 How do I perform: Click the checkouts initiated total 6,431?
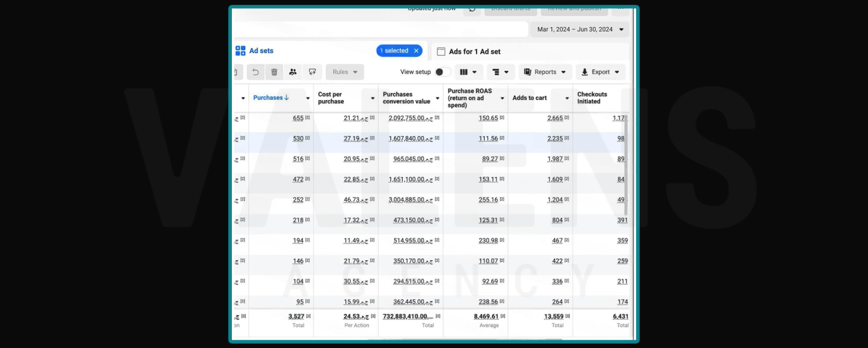pos(621,316)
